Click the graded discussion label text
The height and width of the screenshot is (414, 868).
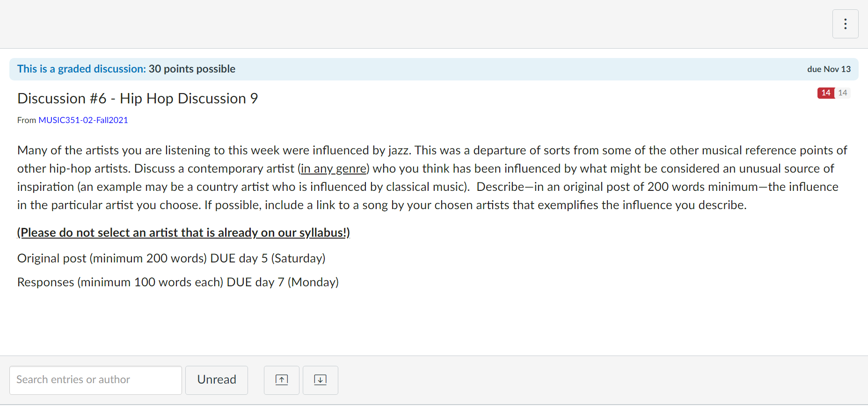click(81, 69)
